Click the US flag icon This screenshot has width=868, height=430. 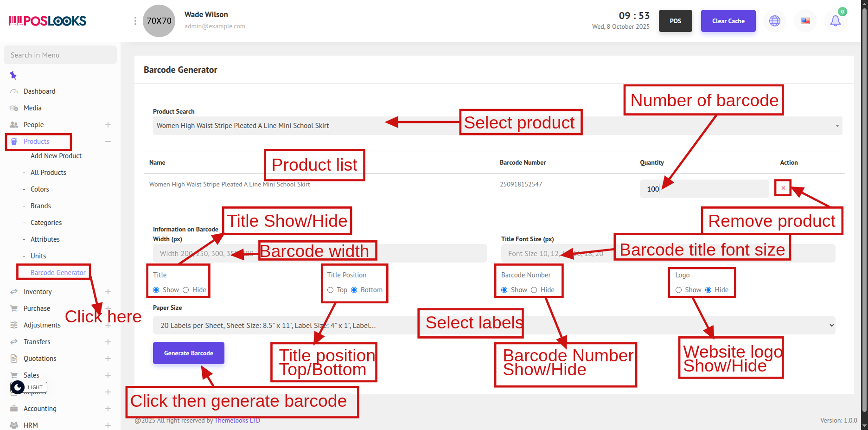pyautogui.click(x=805, y=21)
